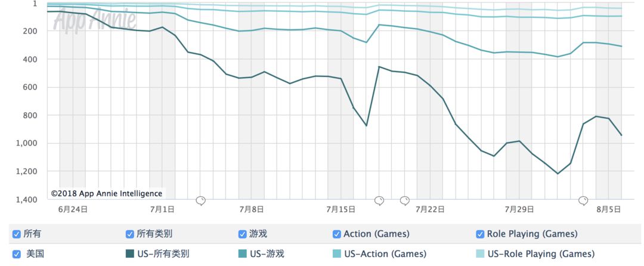Image resolution: width=644 pixels, height=266 pixels.
Task: Open the comment bubble after 7月15日
Action: pyautogui.click(x=379, y=201)
